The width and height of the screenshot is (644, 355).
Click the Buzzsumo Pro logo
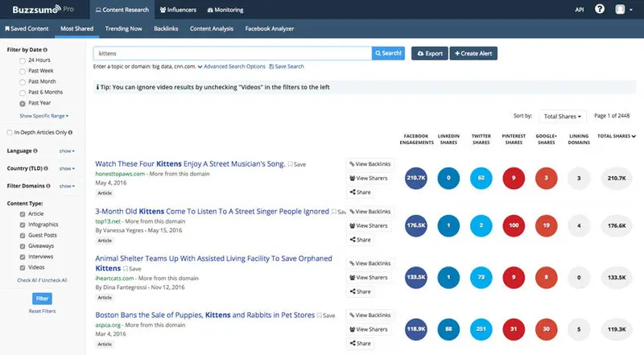coord(43,9)
